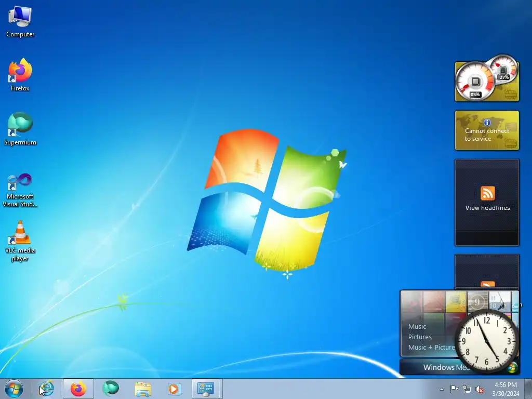This screenshot has height=399, width=532.
Task: Open the taskbar clock showing 4:56 PM
Action: (506, 389)
